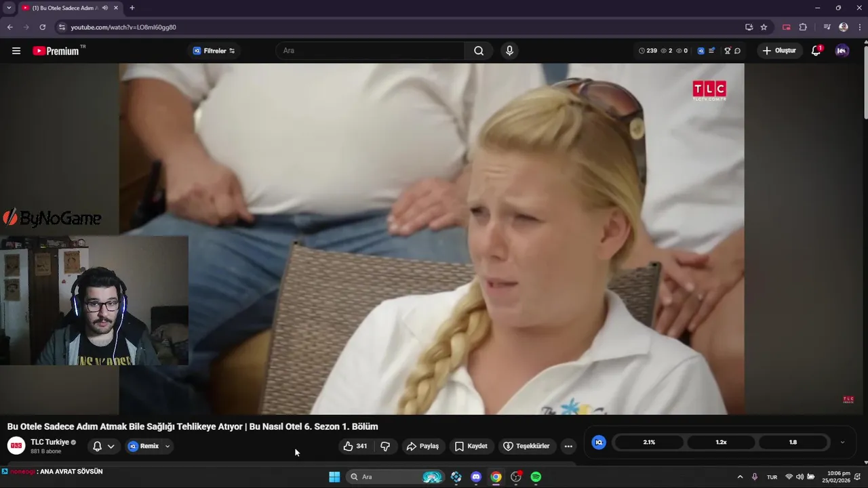
Task: Toggle the vidIQ Filtreler button
Action: pos(214,51)
